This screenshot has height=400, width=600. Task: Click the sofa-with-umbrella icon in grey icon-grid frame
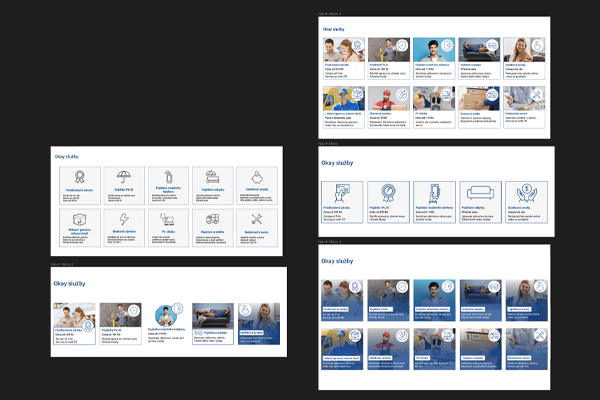212,177
